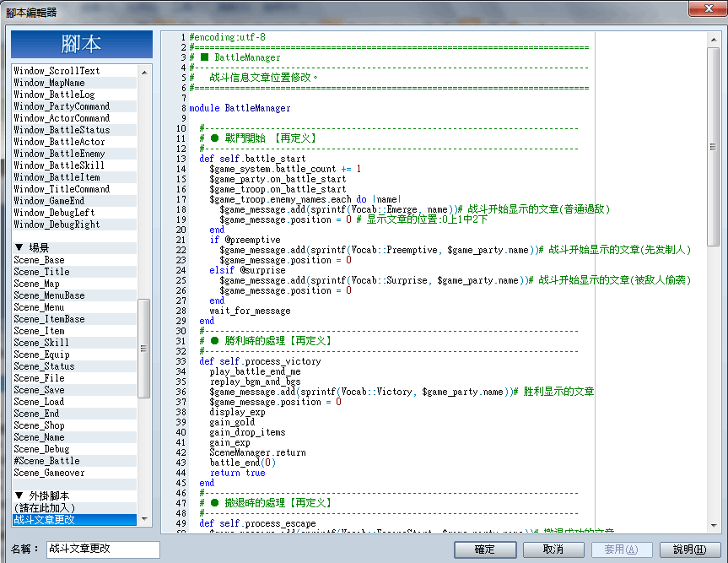Select the highlighted 战斗文章更改 script
The image size is (728, 563).
click(x=74, y=520)
